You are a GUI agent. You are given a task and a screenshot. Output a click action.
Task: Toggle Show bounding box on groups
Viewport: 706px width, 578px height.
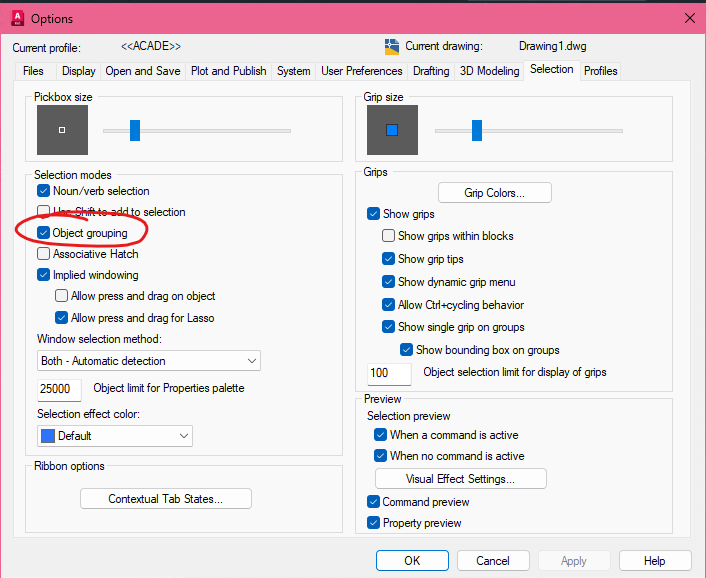[406, 350]
